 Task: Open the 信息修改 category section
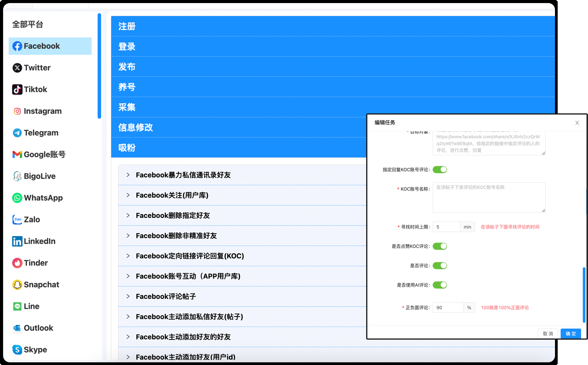tap(239, 128)
